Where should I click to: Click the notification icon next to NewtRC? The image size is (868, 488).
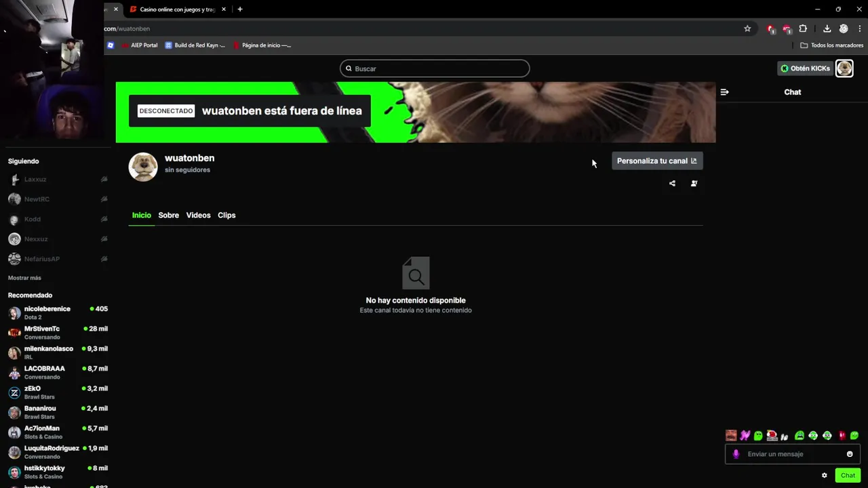coord(104,199)
